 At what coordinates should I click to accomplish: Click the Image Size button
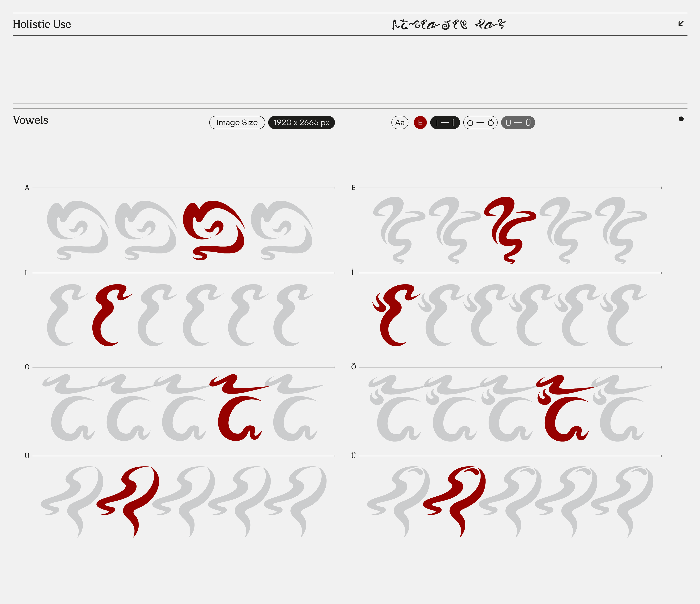(237, 122)
